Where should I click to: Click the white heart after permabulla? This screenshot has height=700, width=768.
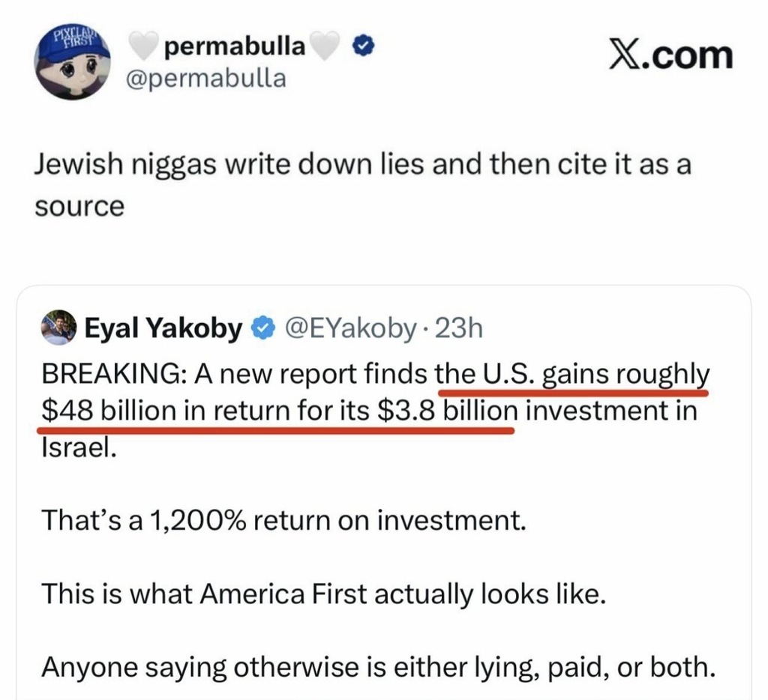pos(325,48)
